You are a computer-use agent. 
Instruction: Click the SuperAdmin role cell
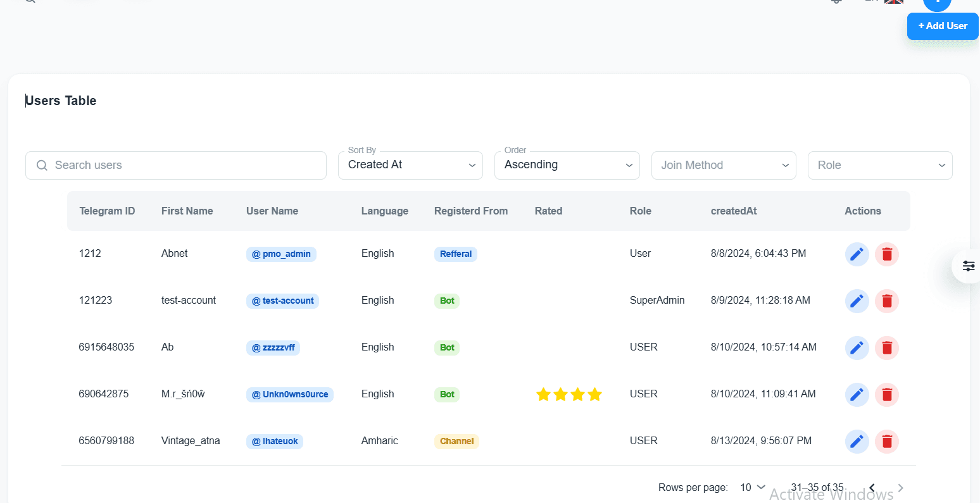tap(657, 301)
